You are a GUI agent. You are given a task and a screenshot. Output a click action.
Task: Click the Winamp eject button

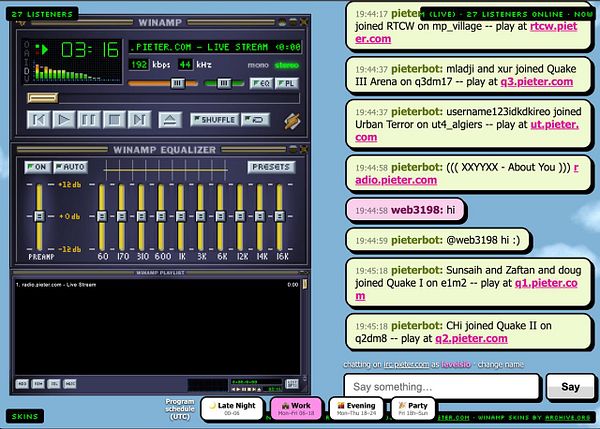(170, 120)
